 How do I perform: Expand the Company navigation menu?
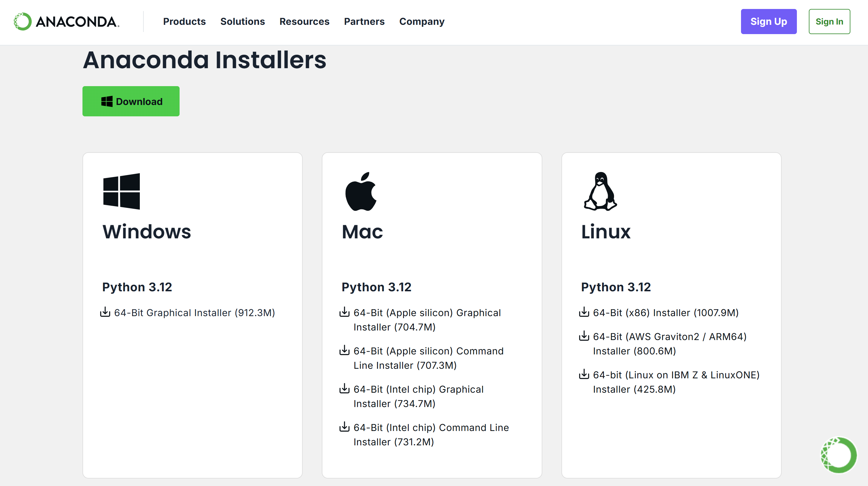(x=422, y=22)
